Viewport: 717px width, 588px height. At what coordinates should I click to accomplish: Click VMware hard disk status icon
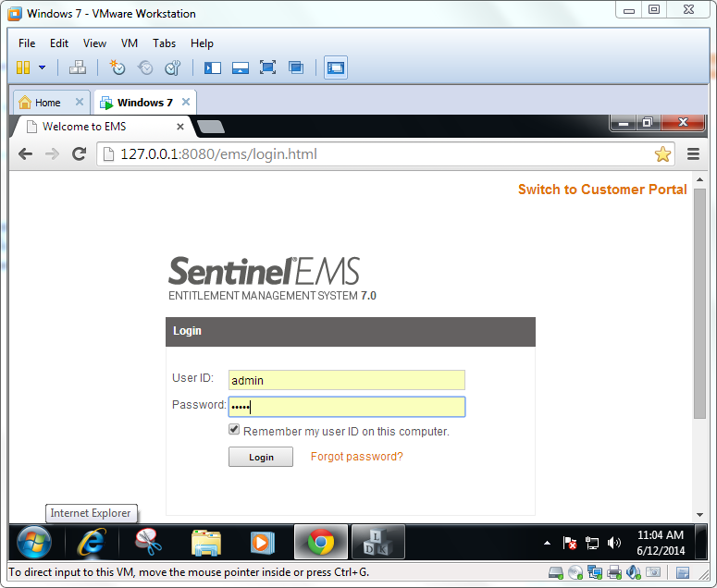(556, 572)
